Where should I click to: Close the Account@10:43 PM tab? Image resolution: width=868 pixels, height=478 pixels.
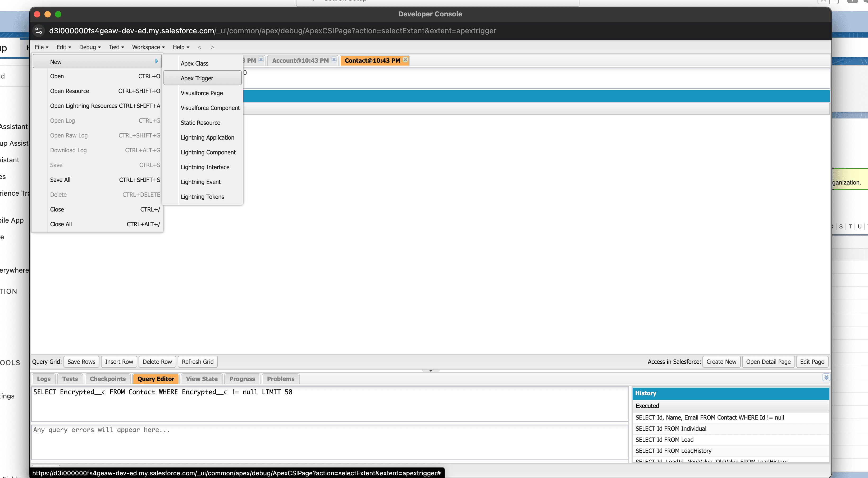point(334,60)
